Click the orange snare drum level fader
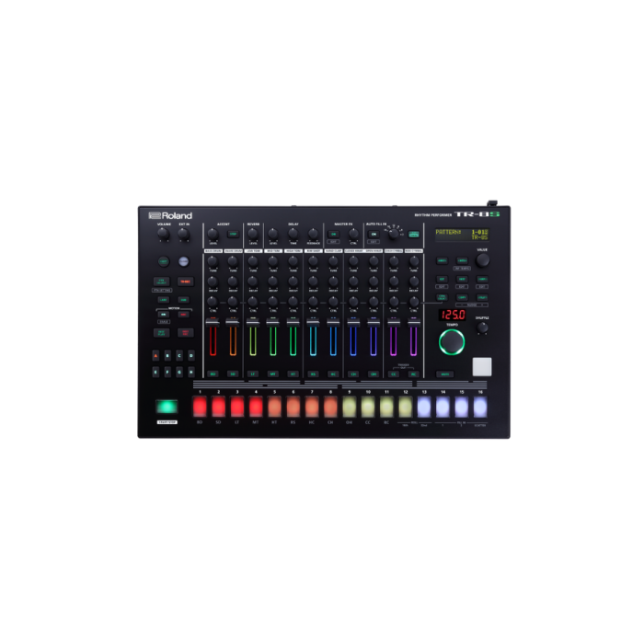 [x=233, y=323]
